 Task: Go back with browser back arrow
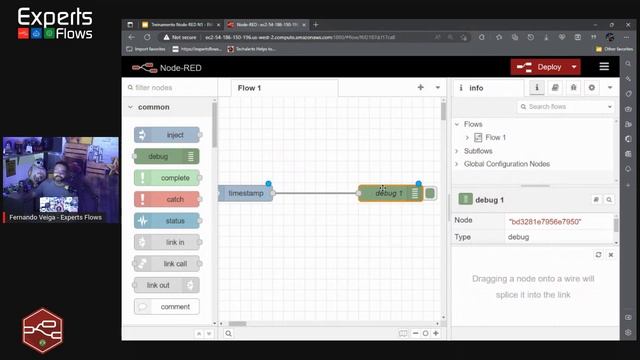coord(131,37)
